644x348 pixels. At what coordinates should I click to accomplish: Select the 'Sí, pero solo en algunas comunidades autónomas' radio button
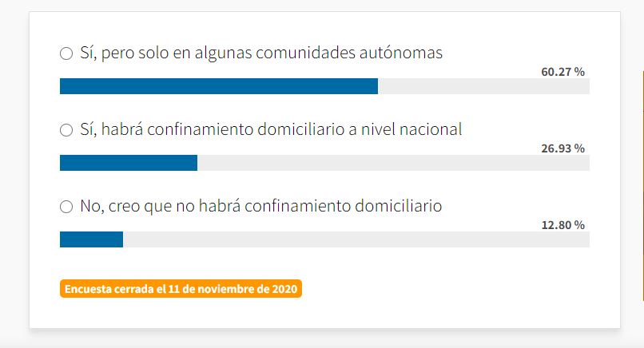click(x=66, y=54)
